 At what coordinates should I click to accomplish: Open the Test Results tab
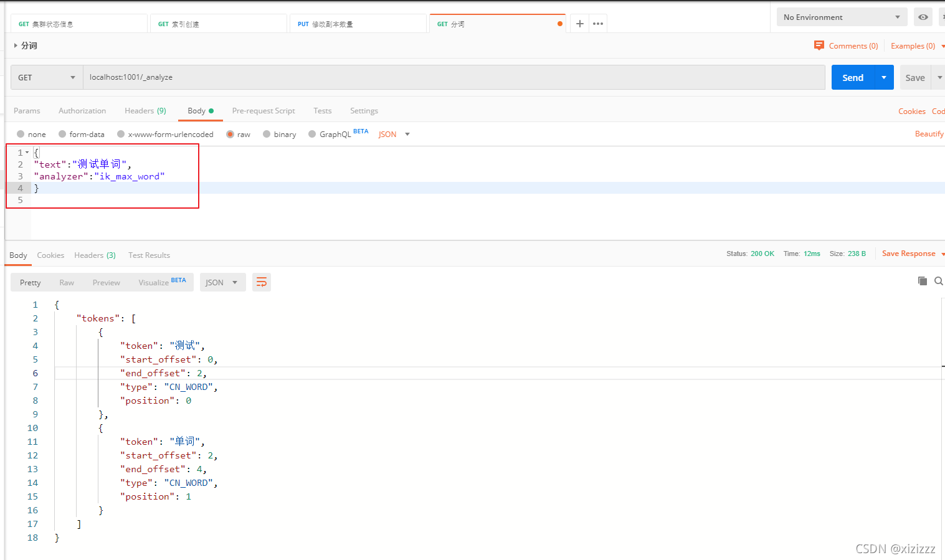coord(149,255)
